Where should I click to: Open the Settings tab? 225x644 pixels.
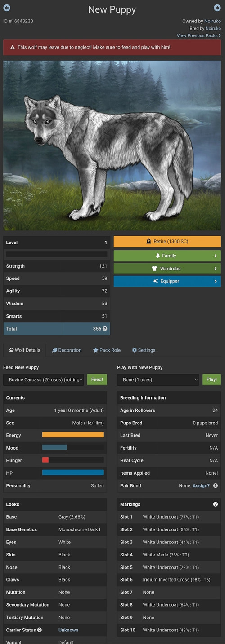point(144,350)
